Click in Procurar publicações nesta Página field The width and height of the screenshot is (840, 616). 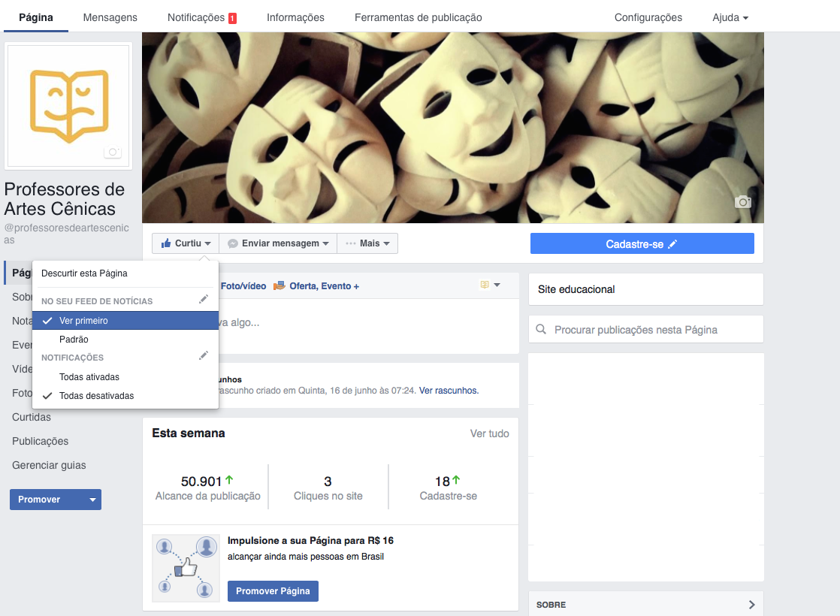pos(646,330)
